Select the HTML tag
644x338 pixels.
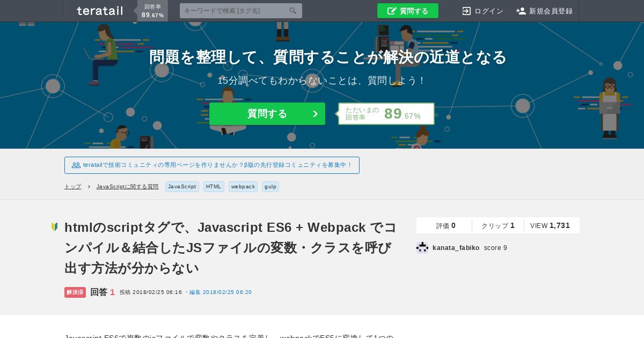[214, 187]
